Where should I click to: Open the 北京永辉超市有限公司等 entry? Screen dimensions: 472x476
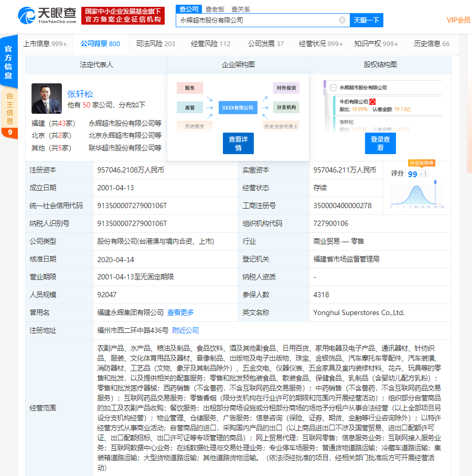125,135
